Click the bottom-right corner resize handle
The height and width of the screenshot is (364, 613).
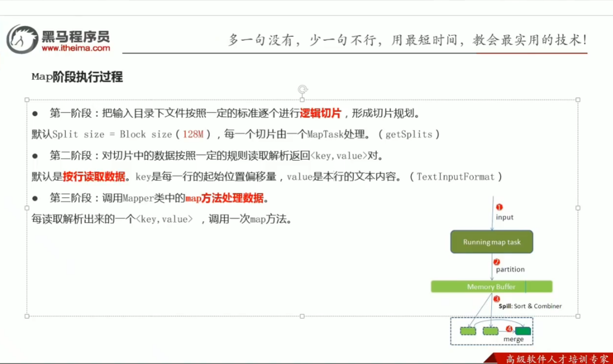578,316
